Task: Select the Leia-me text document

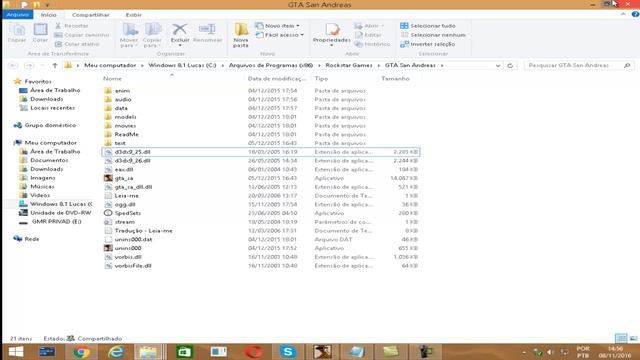Action: 127,196
